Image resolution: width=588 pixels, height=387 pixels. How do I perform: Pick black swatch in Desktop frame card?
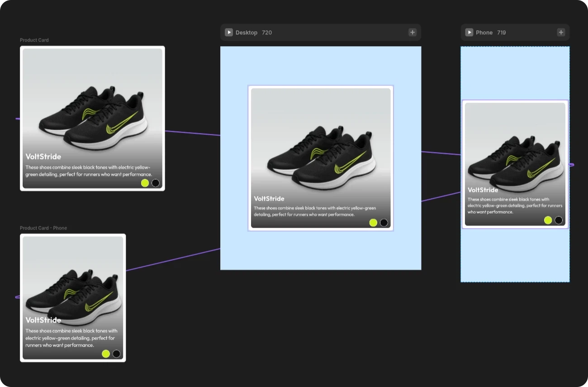point(384,222)
